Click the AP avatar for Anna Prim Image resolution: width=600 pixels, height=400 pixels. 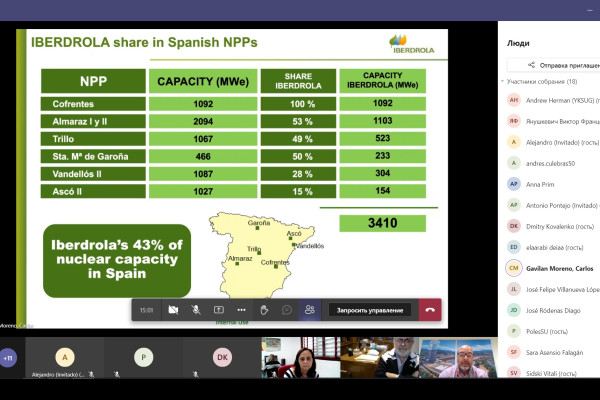pyautogui.click(x=514, y=184)
